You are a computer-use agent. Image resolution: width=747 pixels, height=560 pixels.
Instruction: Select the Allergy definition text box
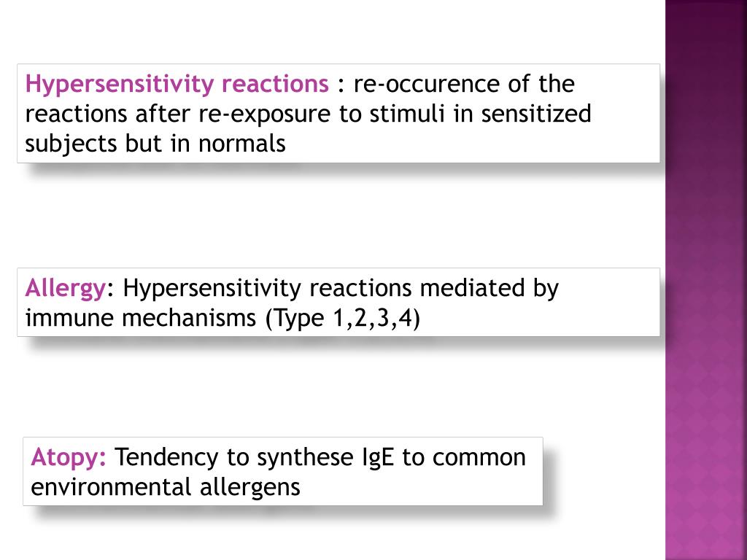pyautogui.click(x=338, y=303)
